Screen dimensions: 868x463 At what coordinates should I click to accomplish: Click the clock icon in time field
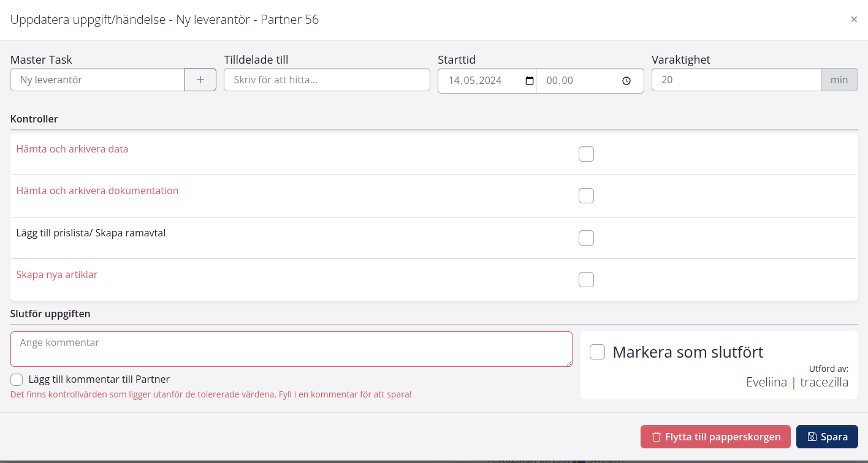pyautogui.click(x=626, y=81)
